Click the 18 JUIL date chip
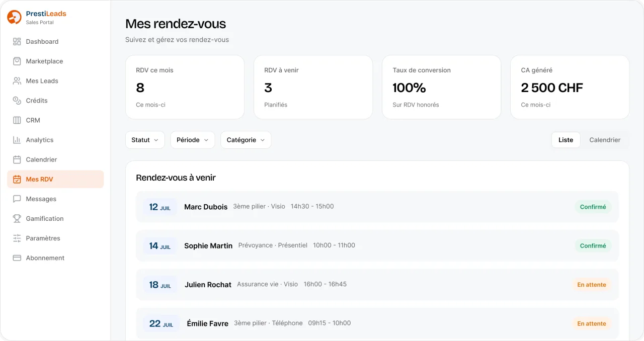The width and height of the screenshot is (644, 341). pyautogui.click(x=160, y=285)
